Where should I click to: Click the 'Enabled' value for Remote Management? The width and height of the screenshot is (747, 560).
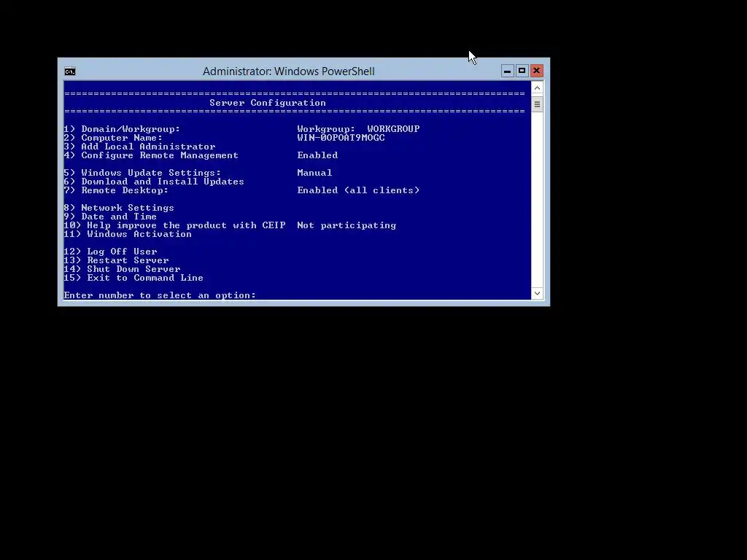point(317,155)
